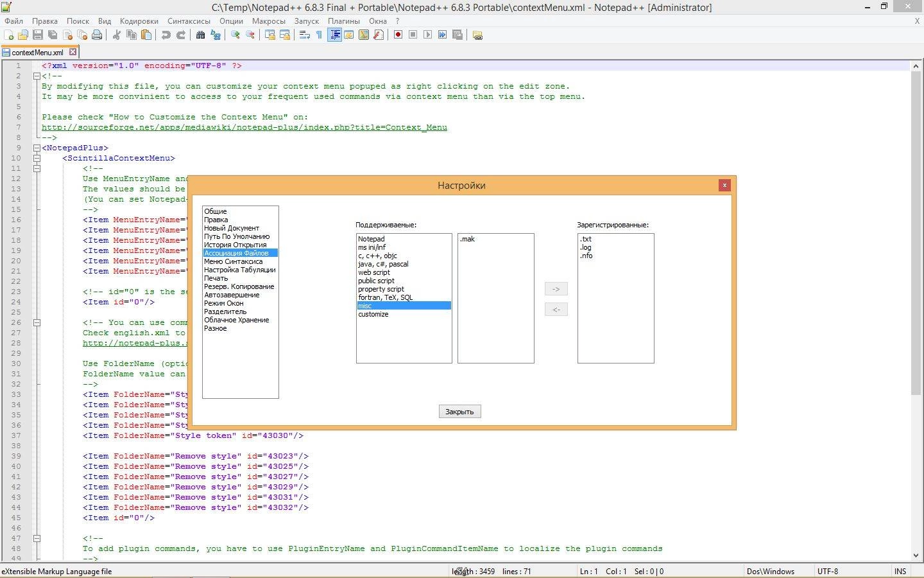The width and height of the screenshot is (924, 578).
Task: Toggle show all characters pilcrow icon
Action: coord(320,35)
